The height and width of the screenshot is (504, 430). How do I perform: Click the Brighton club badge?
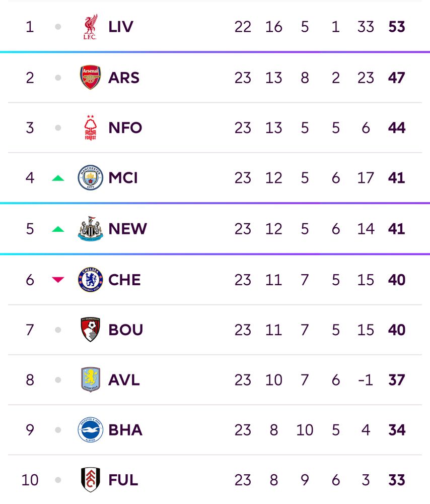[91, 430]
